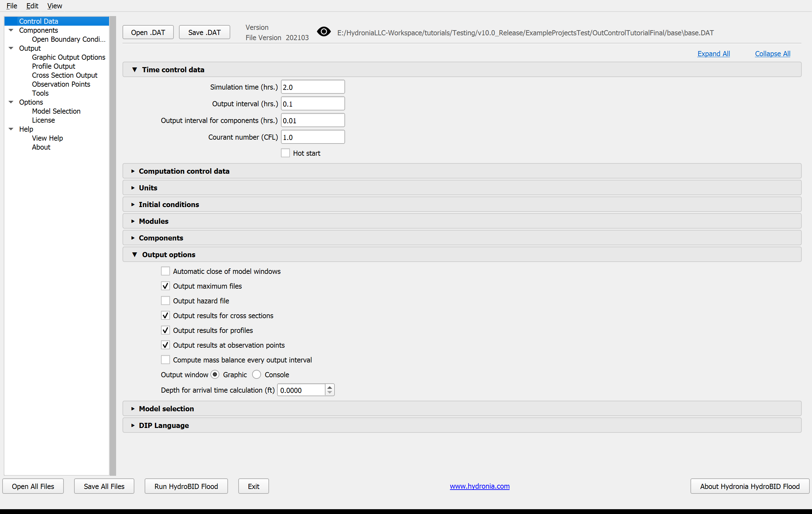The width and height of the screenshot is (812, 514).
Task: Click the eye icon beside file path
Action: 324,32
